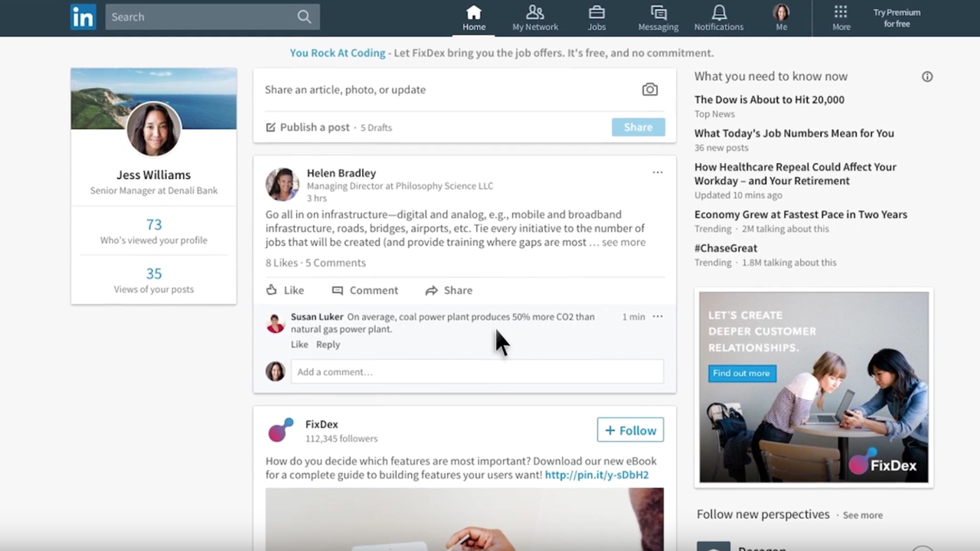Open Economy Grew at Fastest Pace story

[801, 214]
